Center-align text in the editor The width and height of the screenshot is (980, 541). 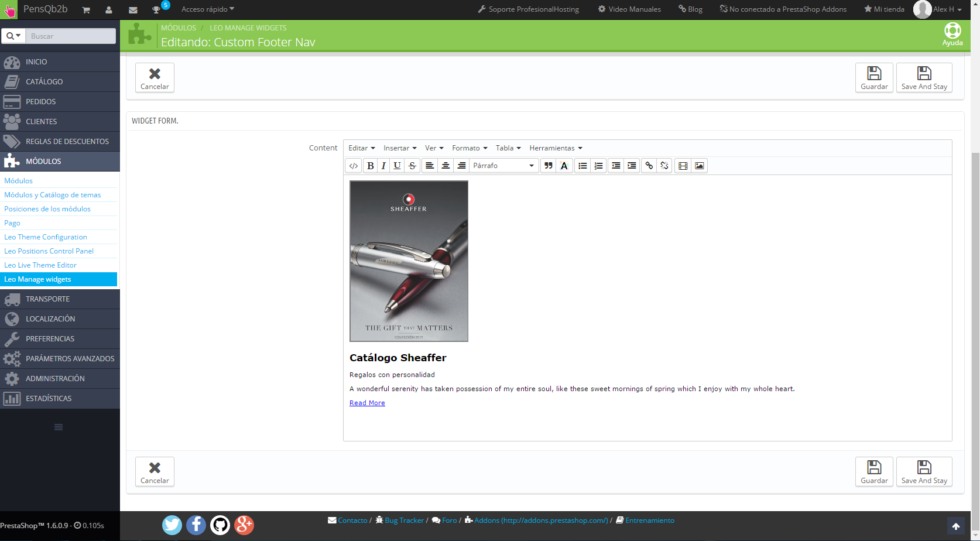pos(446,166)
